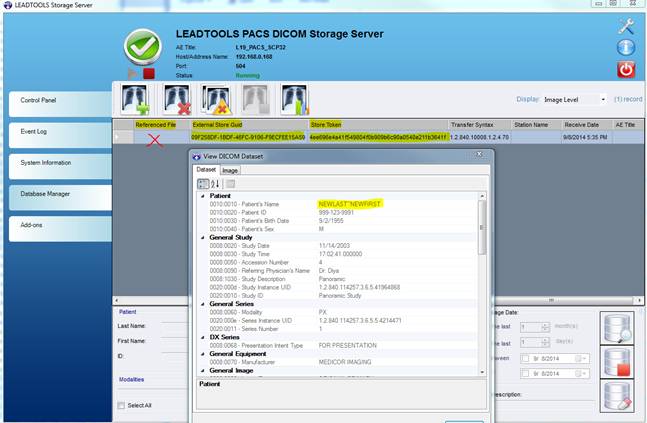Open the blue info icon
The height and width of the screenshot is (423, 647).
coord(626,48)
